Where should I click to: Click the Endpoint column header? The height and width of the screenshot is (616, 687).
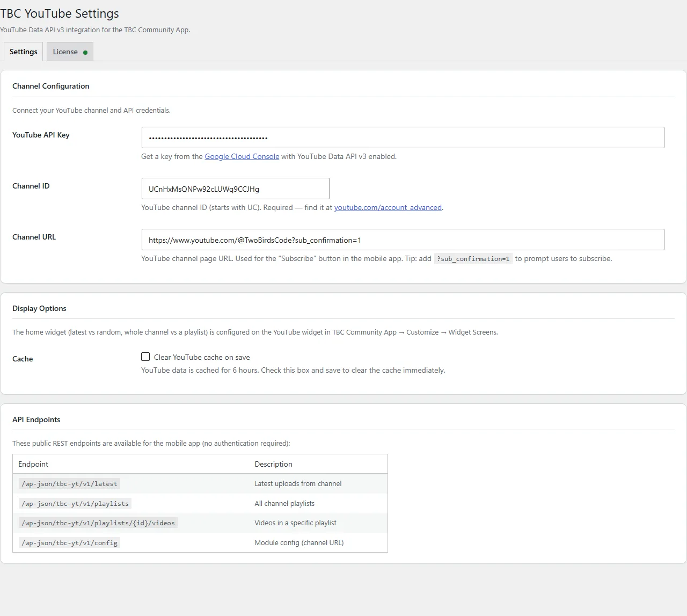[x=33, y=464]
